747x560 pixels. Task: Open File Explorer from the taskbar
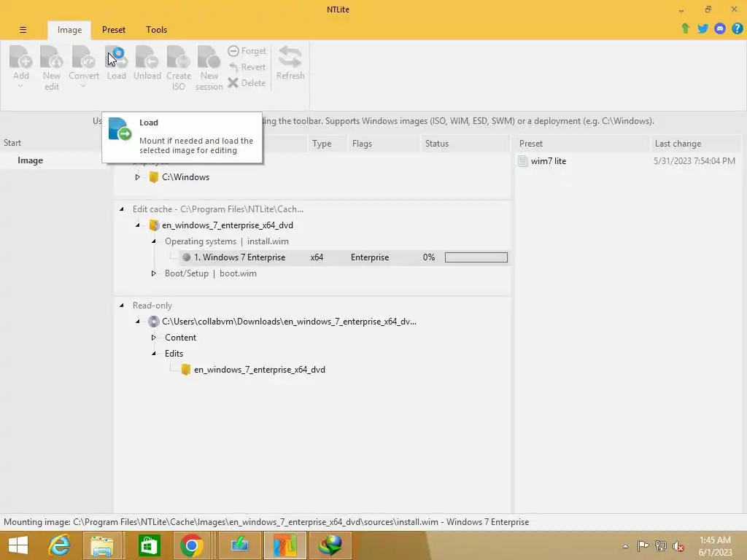102,545
